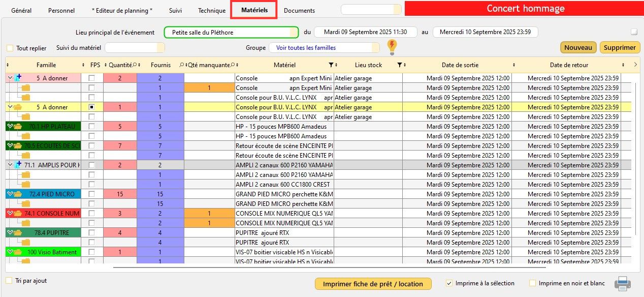Uncheck Imprime à la sélection
The height and width of the screenshot is (297, 644).
[449, 283]
